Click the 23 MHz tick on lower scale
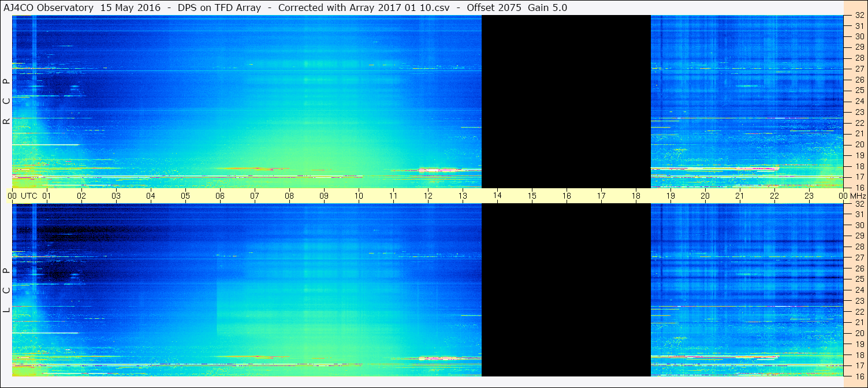This screenshot has width=868, height=388. pyautogui.click(x=859, y=300)
